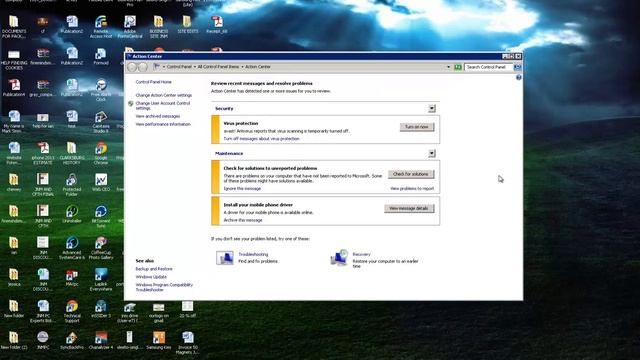
Task: Open Change Action Center settings link
Action: click(x=164, y=95)
